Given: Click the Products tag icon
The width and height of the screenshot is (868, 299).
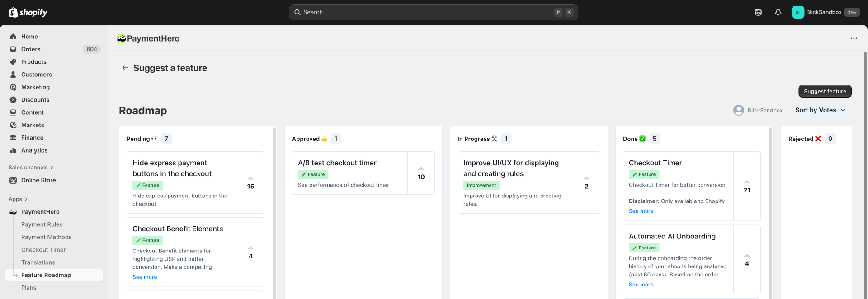Looking at the screenshot, I should click(x=13, y=62).
